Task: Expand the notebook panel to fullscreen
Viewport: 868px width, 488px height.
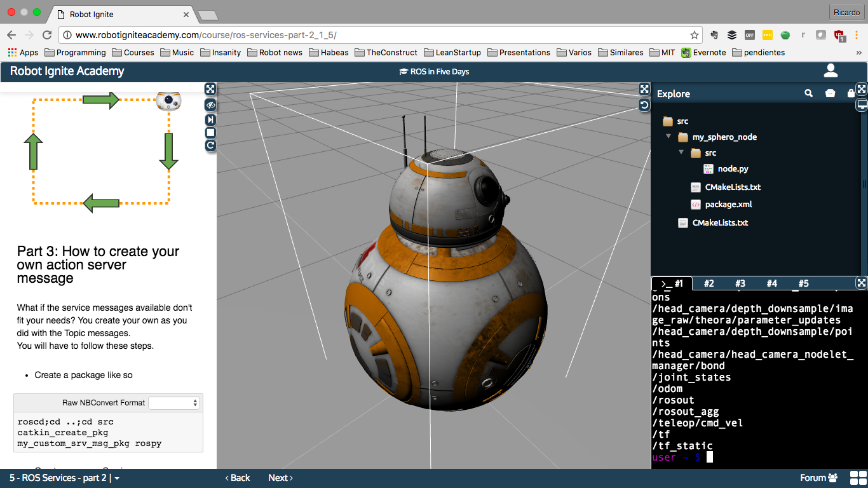Action: (210, 89)
